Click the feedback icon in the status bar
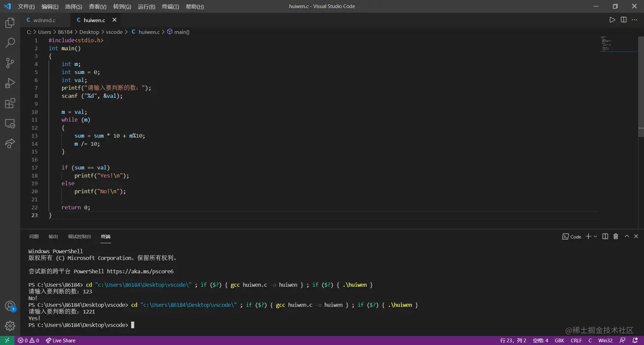Viewport: 644px width, 345px height. (x=623, y=340)
